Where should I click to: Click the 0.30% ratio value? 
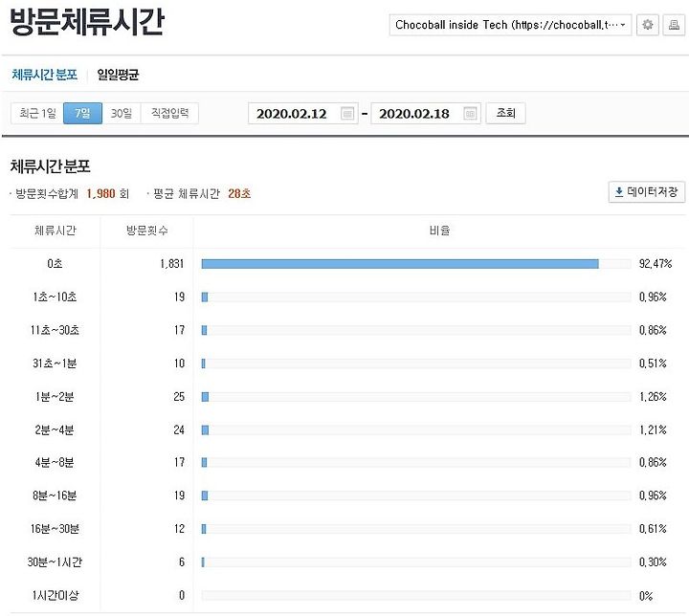tap(653, 562)
